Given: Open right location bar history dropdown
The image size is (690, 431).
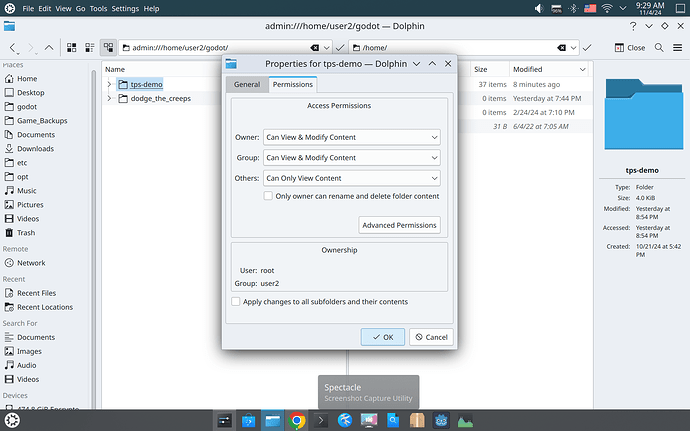Looking at the screenshot, I should point(573,48).
